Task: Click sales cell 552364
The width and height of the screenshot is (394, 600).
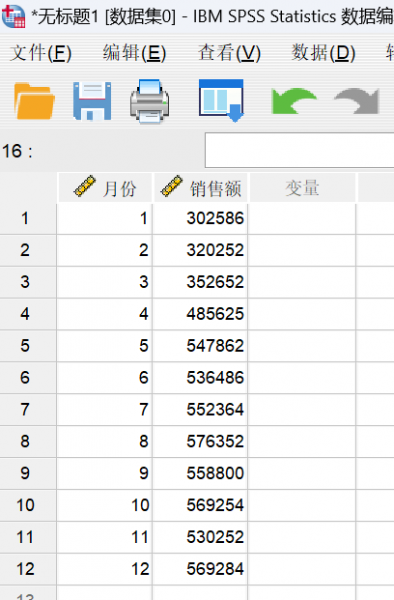Action: [x=200, y=409]
